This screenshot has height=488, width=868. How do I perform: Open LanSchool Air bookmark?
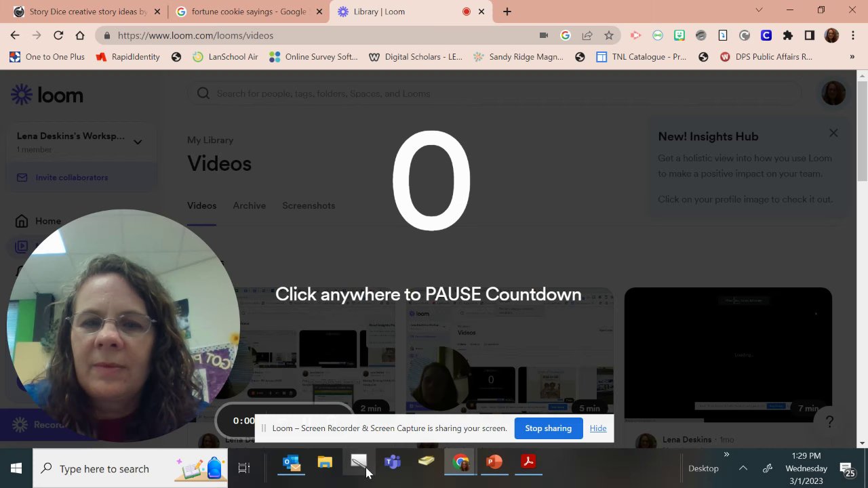(x=225, y=57)
